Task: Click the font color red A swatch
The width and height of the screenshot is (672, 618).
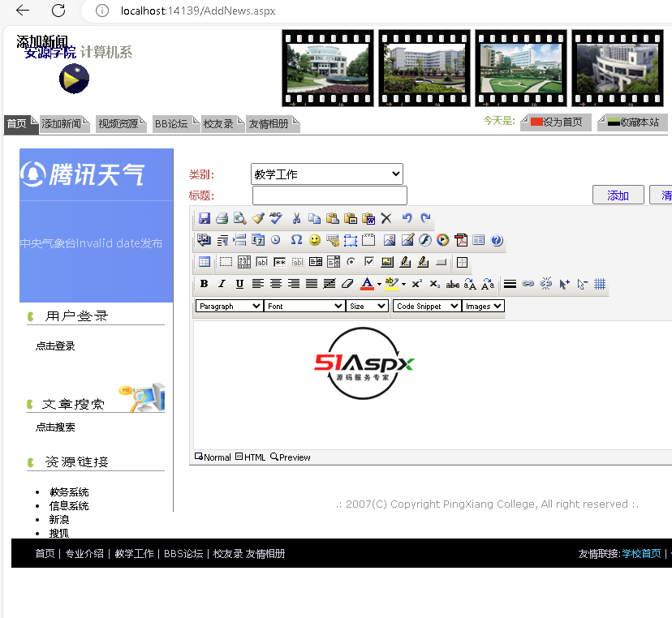Action: click(x=367, y=284)
